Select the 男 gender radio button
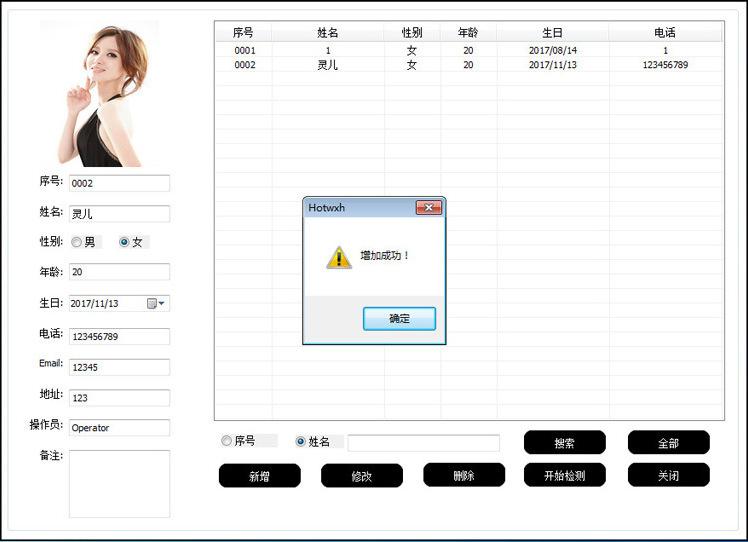This screenshot has height=542, width=748. coord(76,242)
